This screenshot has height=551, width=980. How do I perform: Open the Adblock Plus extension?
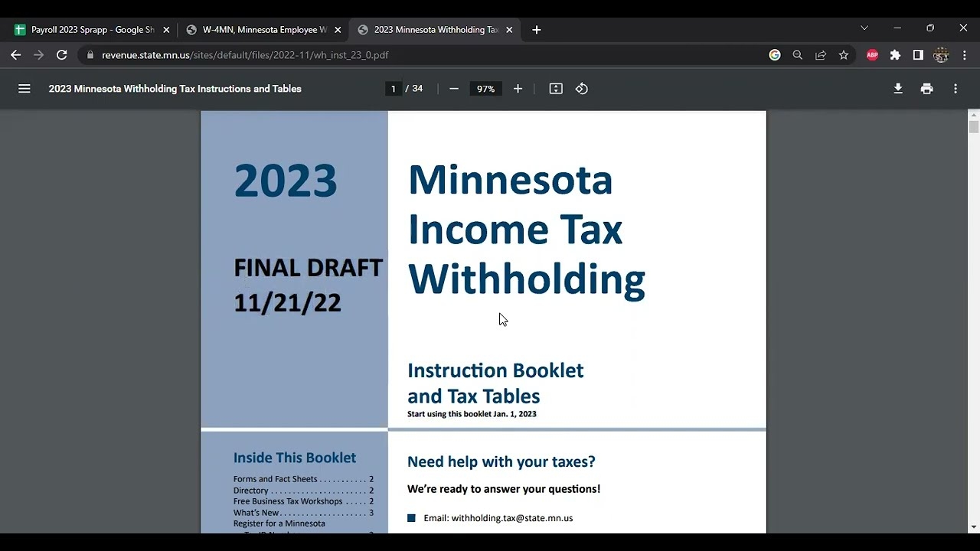coord(872,55)
